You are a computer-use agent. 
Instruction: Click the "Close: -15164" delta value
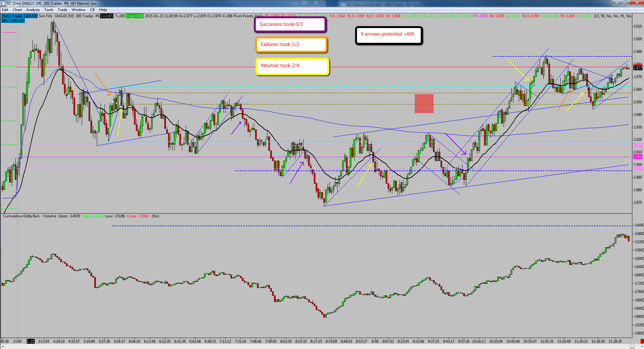point(138,216)
